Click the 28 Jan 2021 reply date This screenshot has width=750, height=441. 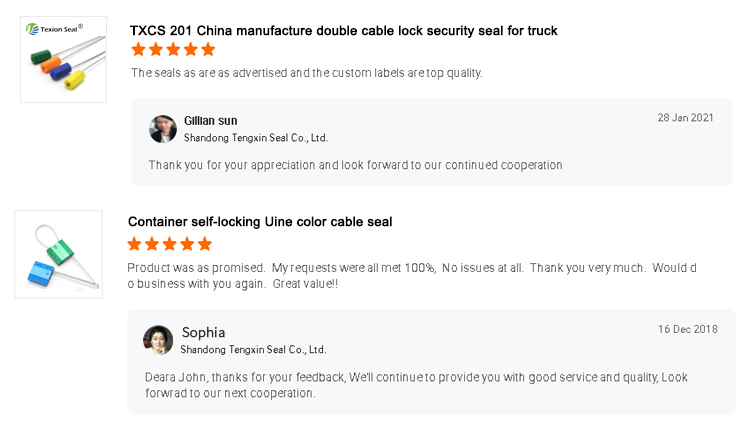pos(685,118)
